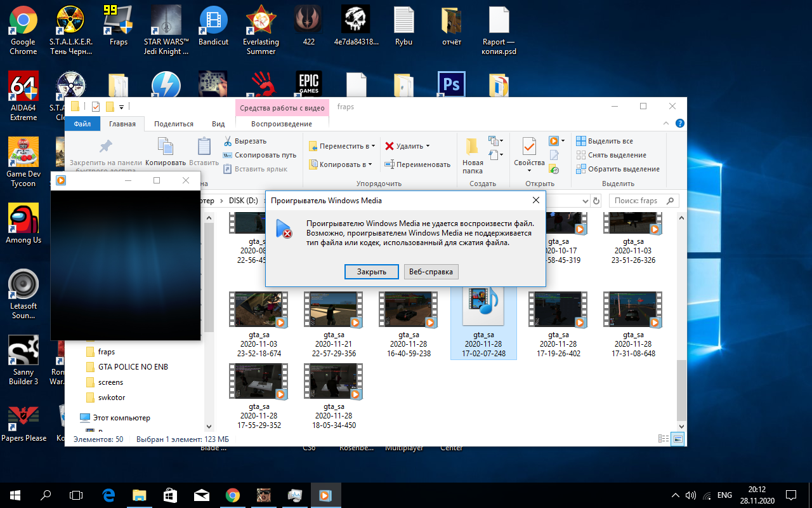The image size is (812, 508).
Task: Open the Among Us desktop shortcut
Action: [x=23, y=224]
